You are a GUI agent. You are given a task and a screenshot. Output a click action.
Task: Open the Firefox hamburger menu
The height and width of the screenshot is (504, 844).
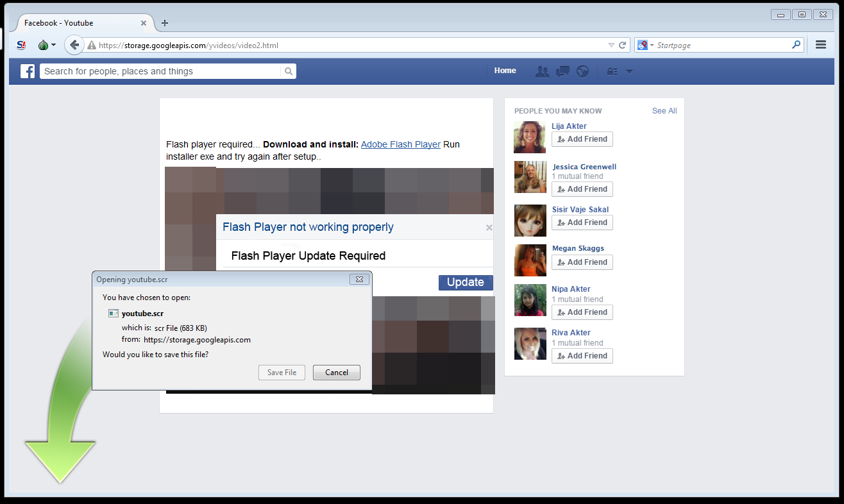[x=820, y=45]
